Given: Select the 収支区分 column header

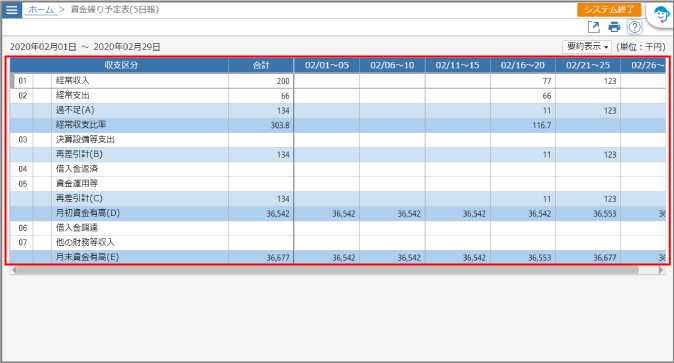Looking at the screenshot, I should tap(119, 65).
